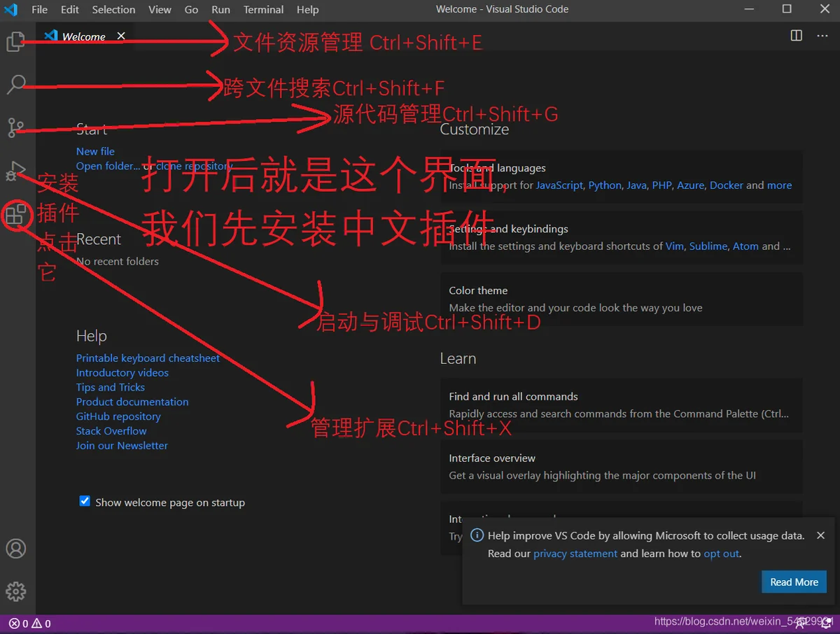
Task: Install Docker support link
Action: point(727,185)
